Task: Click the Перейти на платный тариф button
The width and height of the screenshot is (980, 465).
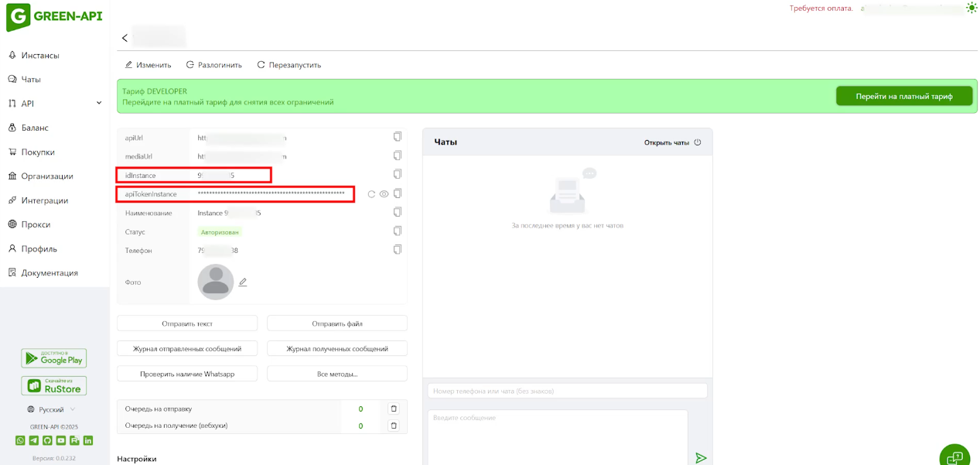Action: (x=903, y=97)
